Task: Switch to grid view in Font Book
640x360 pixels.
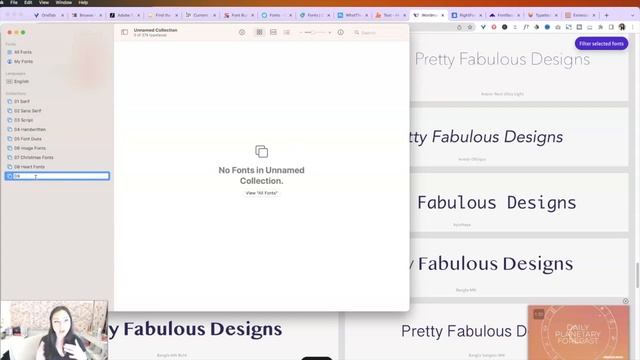Action: pos(259,32)
